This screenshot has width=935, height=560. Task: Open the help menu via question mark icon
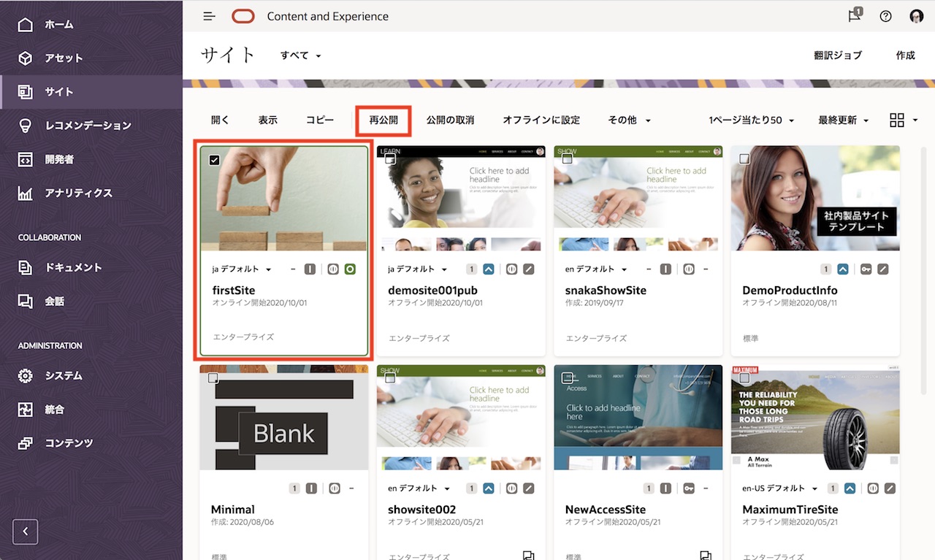pyautogui.click(x=885, y=15)
